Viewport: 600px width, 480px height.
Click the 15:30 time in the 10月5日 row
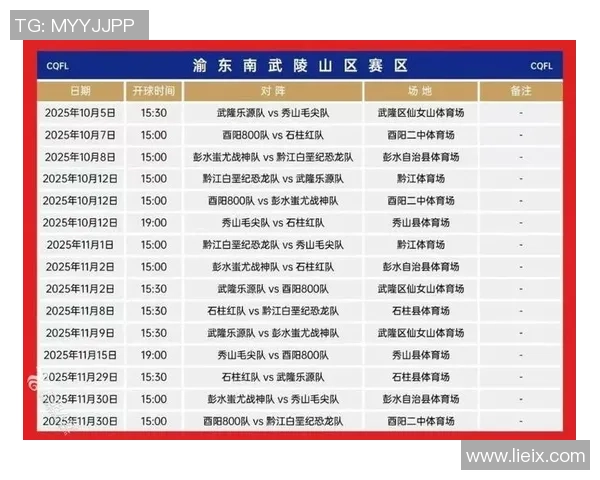[x=154, y=113]
